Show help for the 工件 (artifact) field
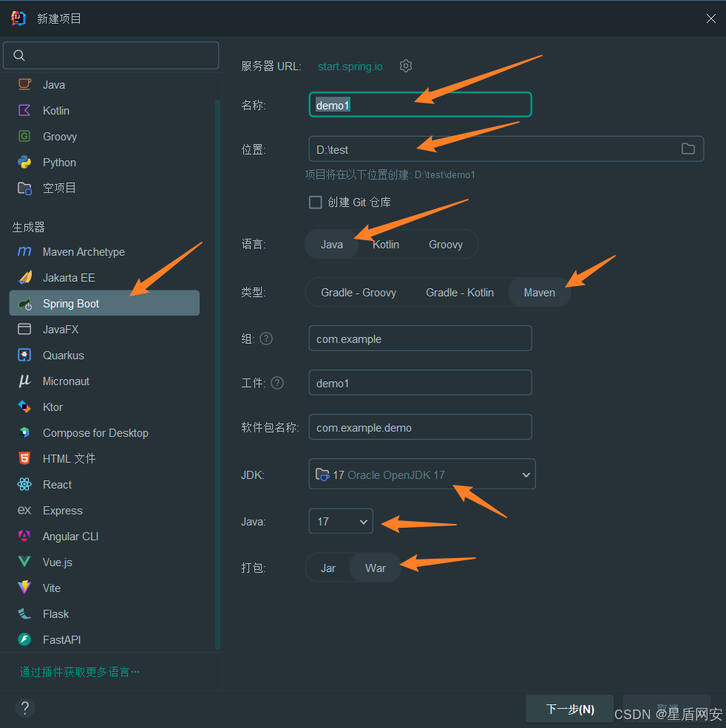 tap(277, 383)
